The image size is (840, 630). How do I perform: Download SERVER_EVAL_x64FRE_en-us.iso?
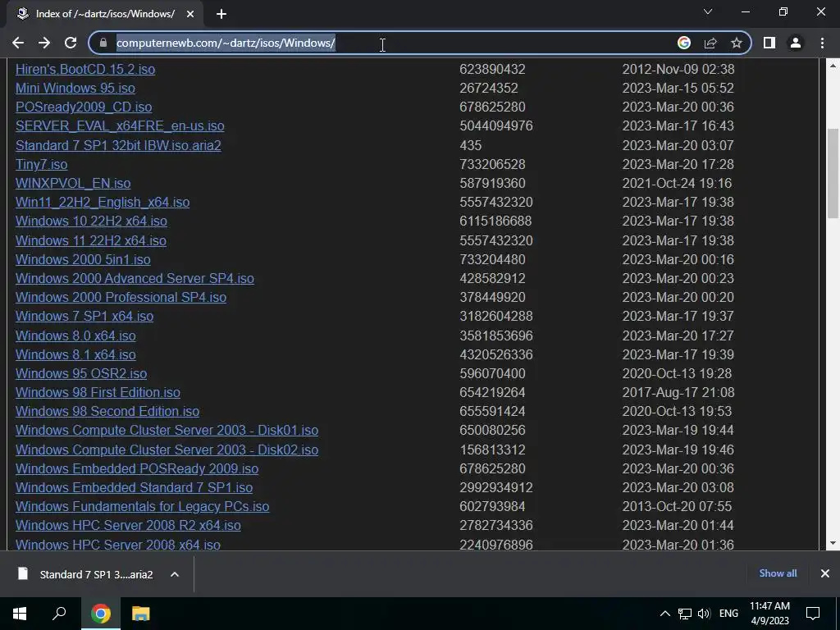[x=120, y=126]
